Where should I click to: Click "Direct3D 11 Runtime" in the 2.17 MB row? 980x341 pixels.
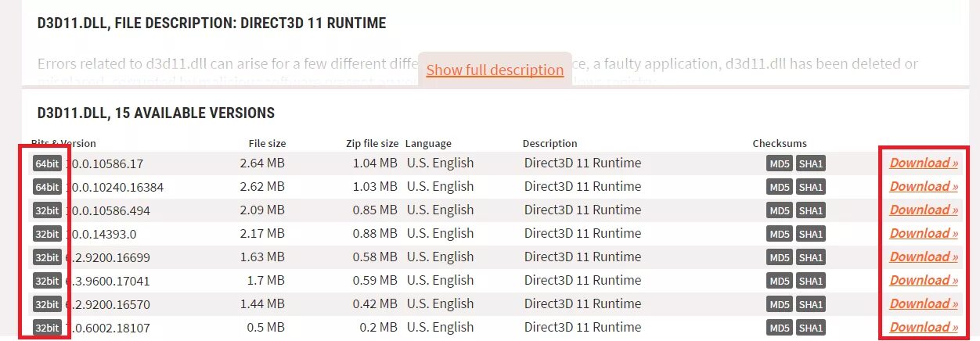pos(582,233)
